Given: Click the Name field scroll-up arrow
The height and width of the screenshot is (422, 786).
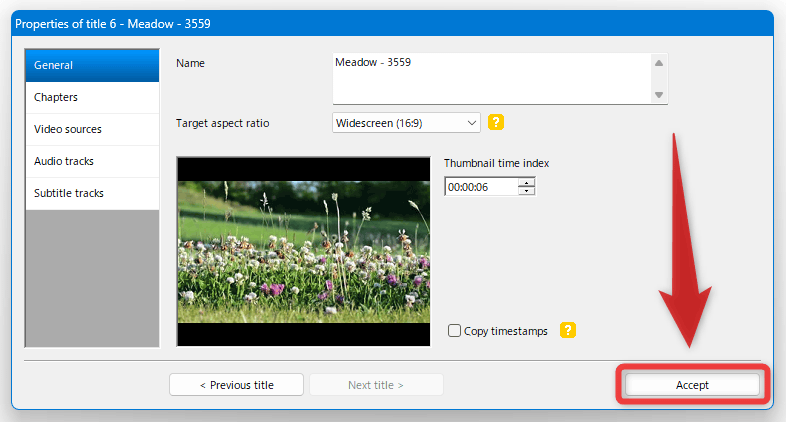Looking at the screenshot, I should tap(659, 63).
